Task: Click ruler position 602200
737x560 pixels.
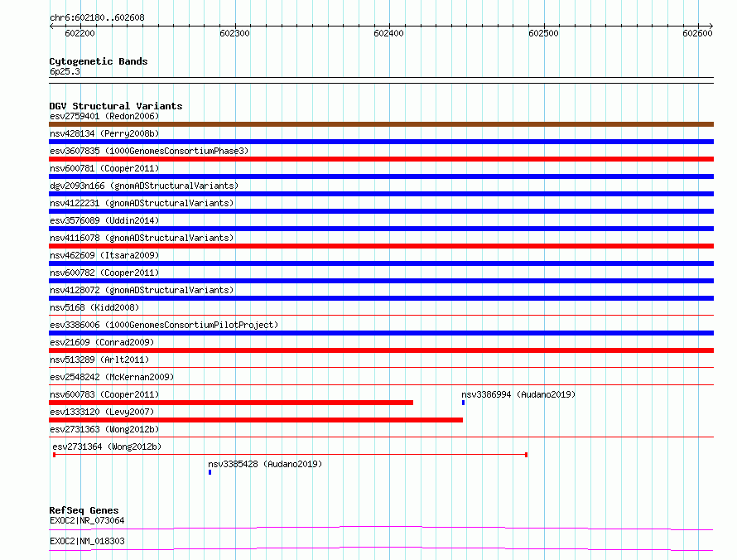Action: 79,33
